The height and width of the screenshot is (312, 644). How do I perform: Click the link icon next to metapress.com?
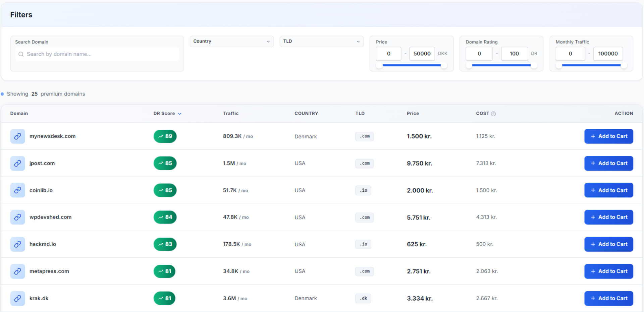18,271
